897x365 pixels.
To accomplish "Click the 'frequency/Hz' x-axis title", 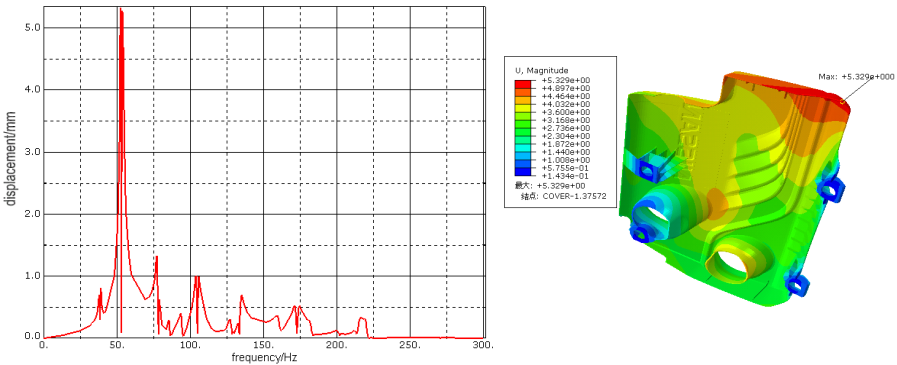I will [x=264, y=358].
